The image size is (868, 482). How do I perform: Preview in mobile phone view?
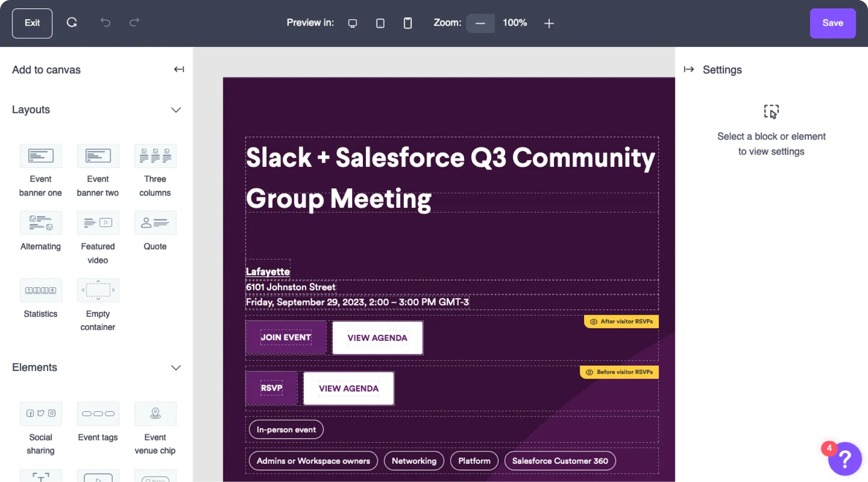(x=408, y=23)
